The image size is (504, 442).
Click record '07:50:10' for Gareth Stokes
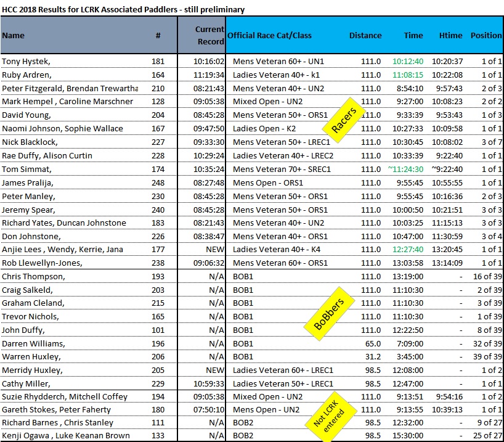tap(209, 409)
